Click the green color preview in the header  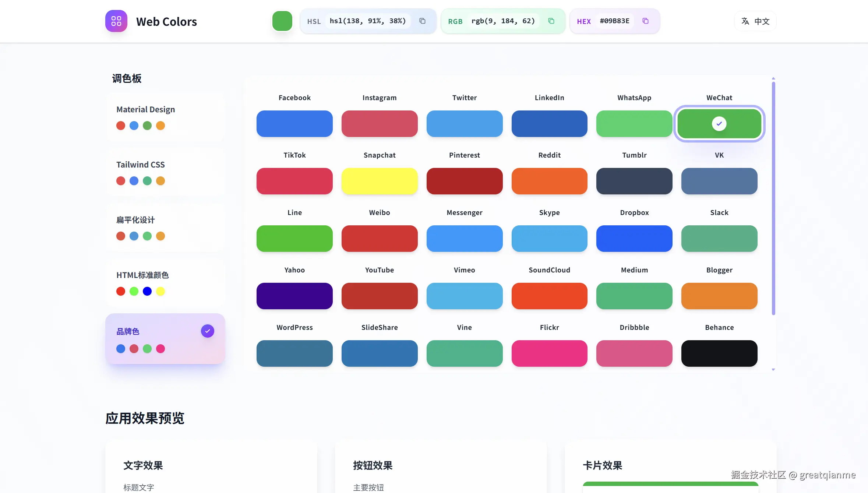point(282,21)
